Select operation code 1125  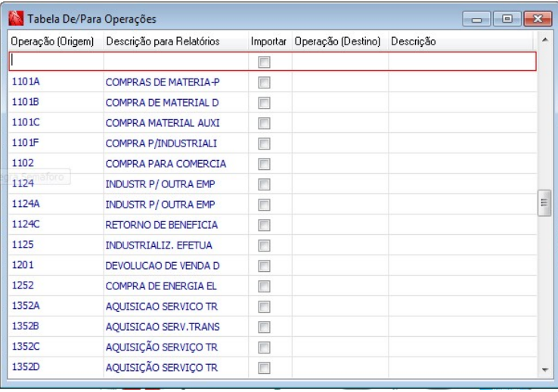click(23, 245)
